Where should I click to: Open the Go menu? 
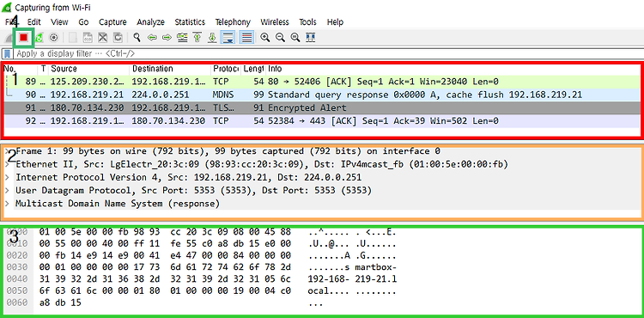point(83,22)
